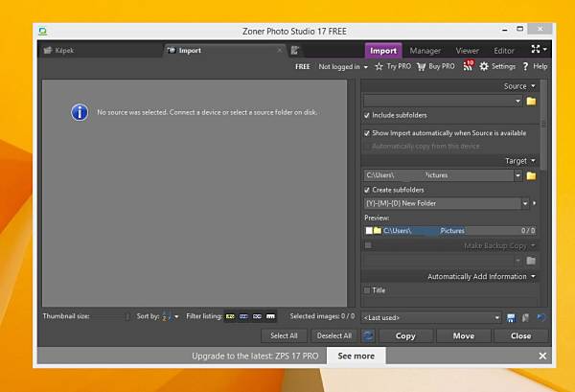Screen dimensions: 575x392
Task: Open the subfolder name pattern dropdown
Action: pyautogui.click(x=525, y=203)
